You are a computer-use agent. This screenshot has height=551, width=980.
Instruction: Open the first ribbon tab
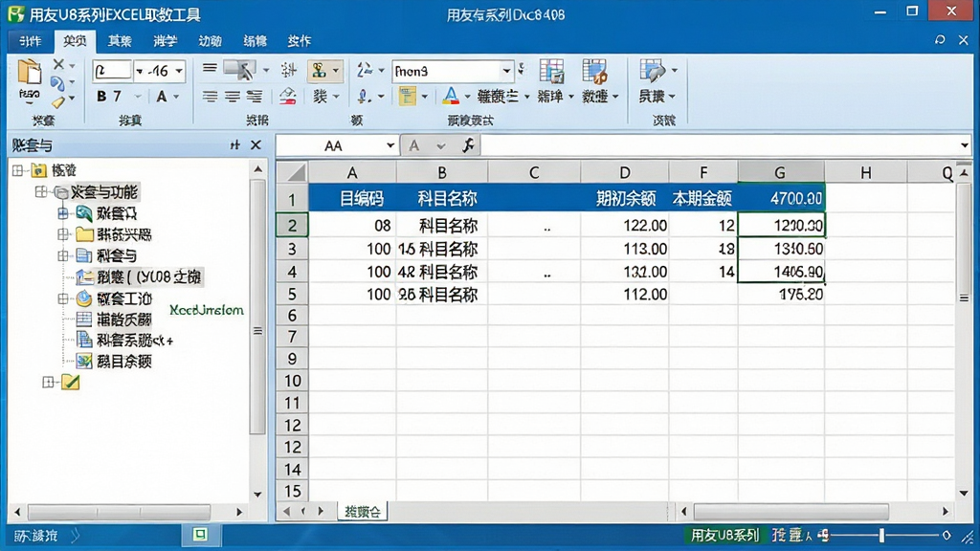(30, 41)
